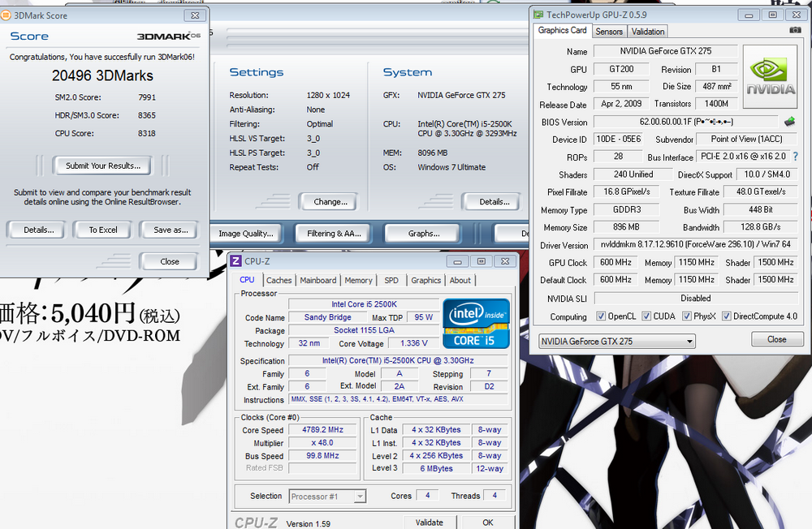The width and height of the screenshot is (812, 529).
Task: Click the 3DMark Score title bar icon
Action: 6,15
